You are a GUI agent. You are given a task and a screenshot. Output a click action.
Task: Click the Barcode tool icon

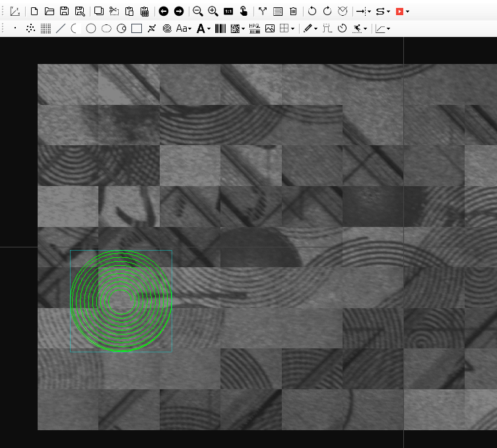[220, 28]
